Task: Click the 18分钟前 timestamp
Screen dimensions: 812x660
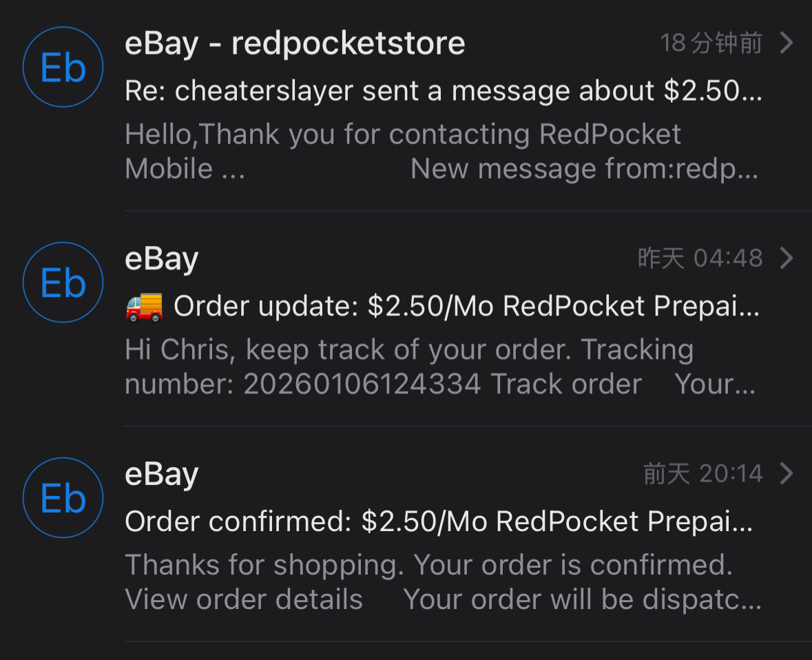Action: [x=711, y=43]
